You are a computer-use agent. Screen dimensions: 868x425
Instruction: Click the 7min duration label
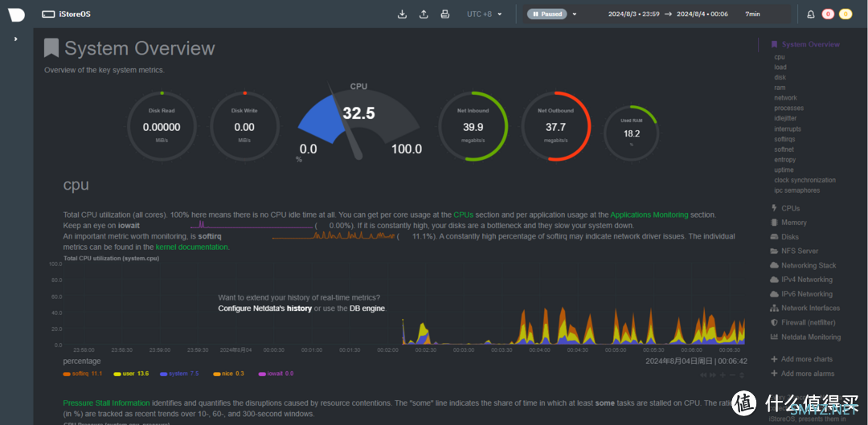point(752,14)
